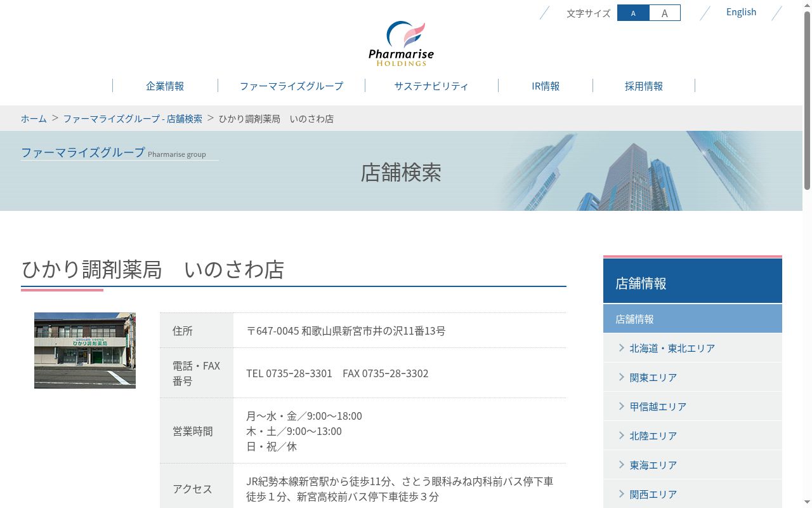Click the 月～水・金／9:00～18:00 hours line
Screen dimensions: 812x508
tap(304, 416)
